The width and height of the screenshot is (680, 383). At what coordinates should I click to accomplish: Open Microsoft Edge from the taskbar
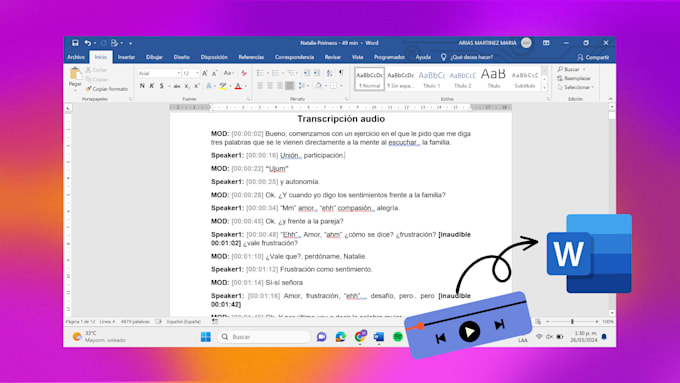[x=340, y=337]
